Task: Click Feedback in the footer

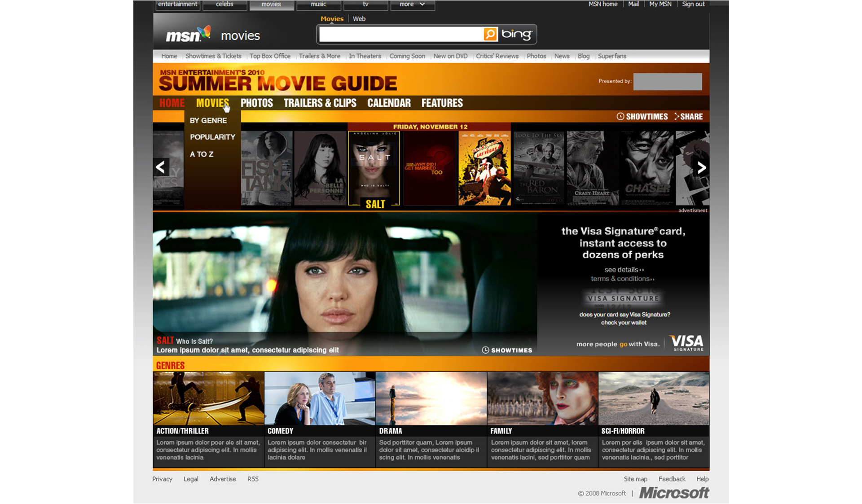Action: [672, 479]
